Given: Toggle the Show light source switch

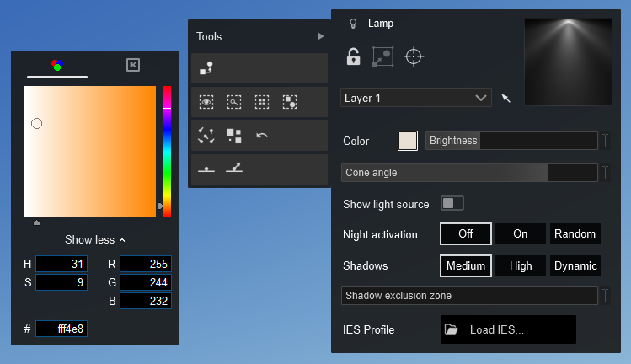Looking at the screenshot, I should point(452,203).
